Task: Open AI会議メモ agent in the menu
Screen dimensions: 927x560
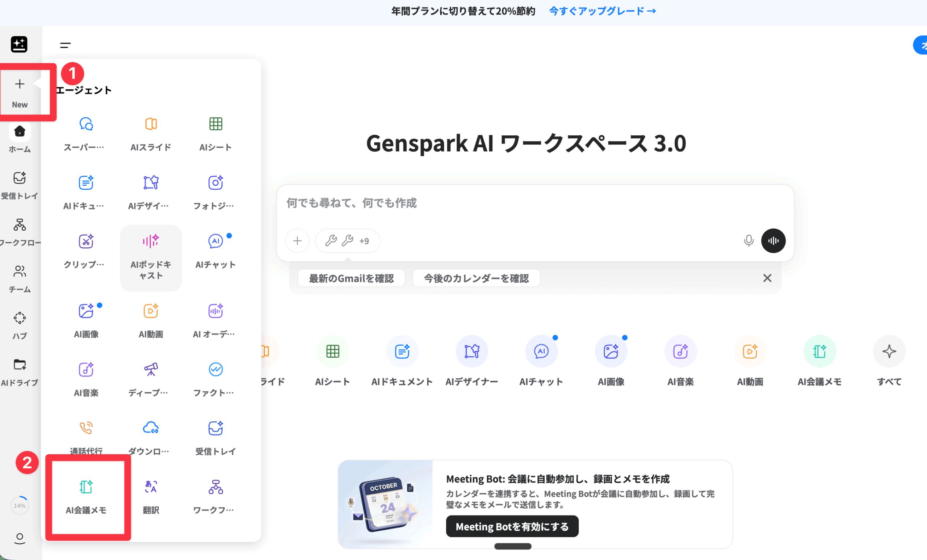Action: (86, 496)
